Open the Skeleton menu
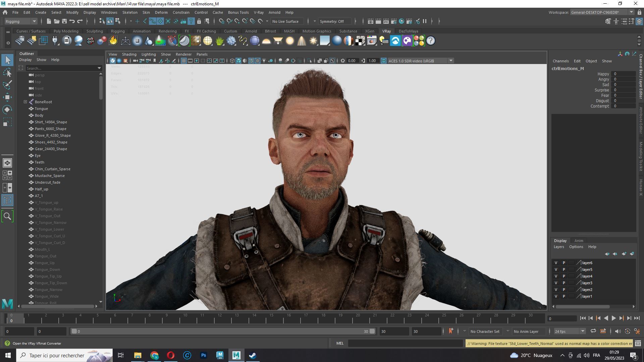Screen dimensions: 644x362 point(130,12)
